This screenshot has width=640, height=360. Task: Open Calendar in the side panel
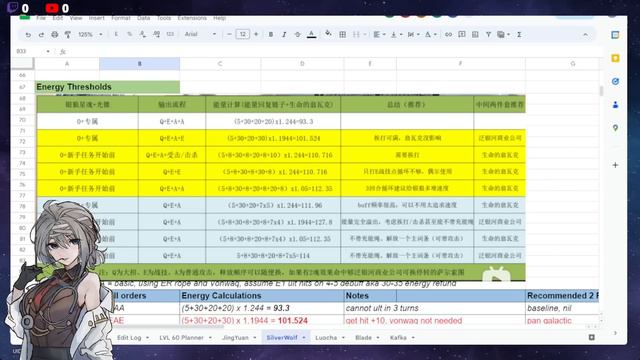click(615, 35)
